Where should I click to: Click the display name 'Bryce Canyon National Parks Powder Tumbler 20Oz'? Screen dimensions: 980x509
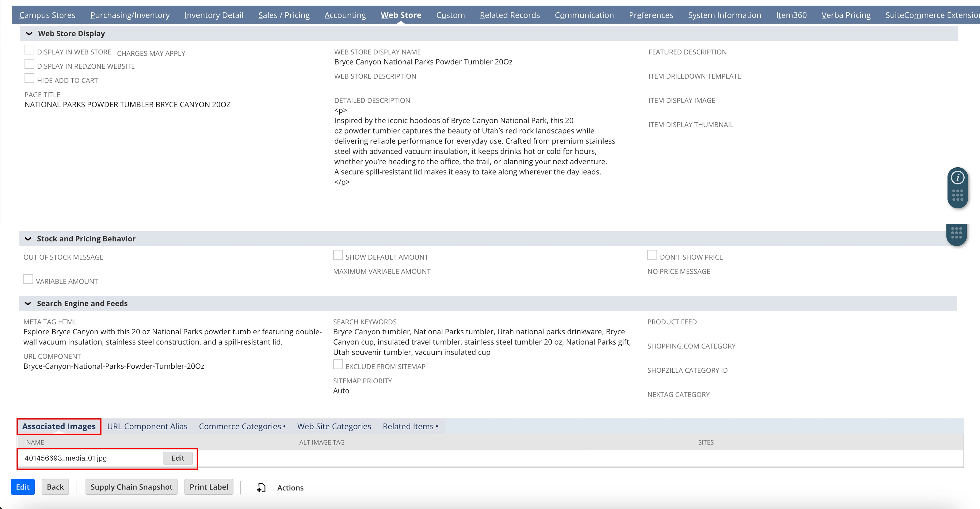423,62
